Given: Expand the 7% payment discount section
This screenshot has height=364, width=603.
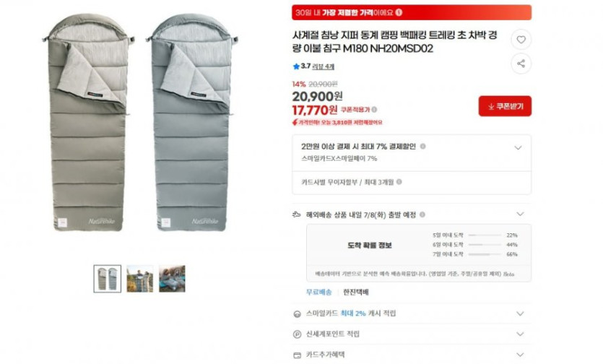Looking at the screenshot, I should click(518, 148).
